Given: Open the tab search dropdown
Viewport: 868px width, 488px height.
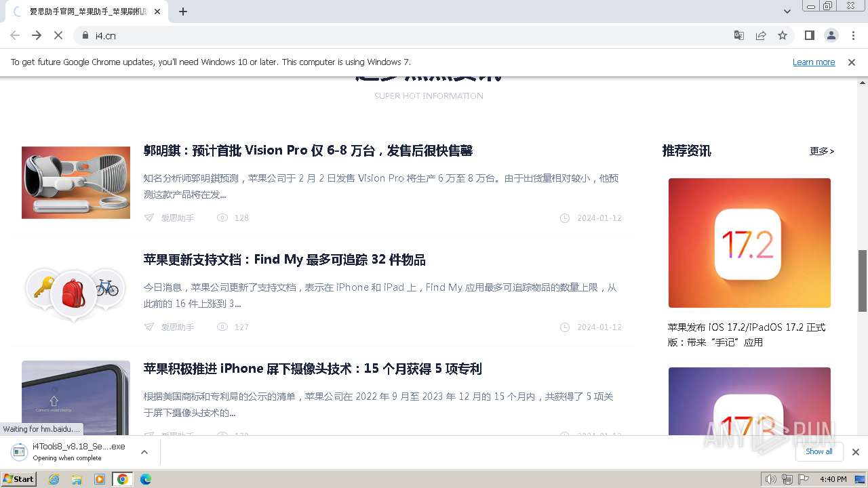Looking at the screenshot, I should point(787,12).
